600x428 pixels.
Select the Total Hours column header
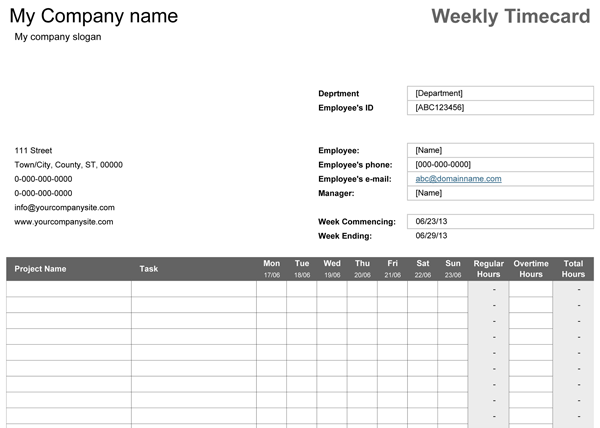pyautogui.click(x=573, y=269)
